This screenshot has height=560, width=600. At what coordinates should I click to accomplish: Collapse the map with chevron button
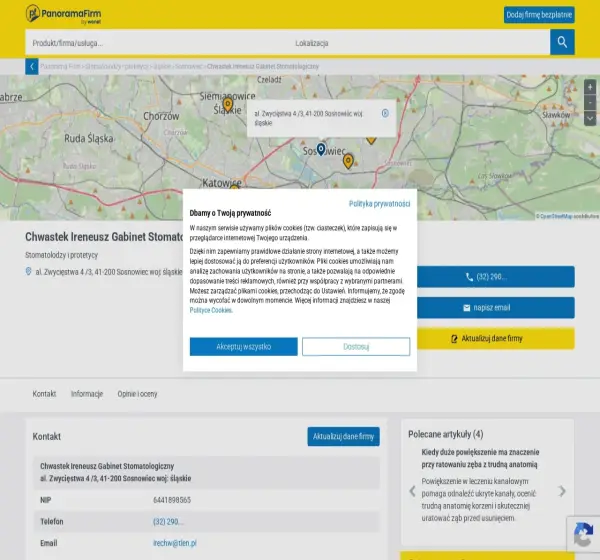pyautogui.click(x=590, y=118)
